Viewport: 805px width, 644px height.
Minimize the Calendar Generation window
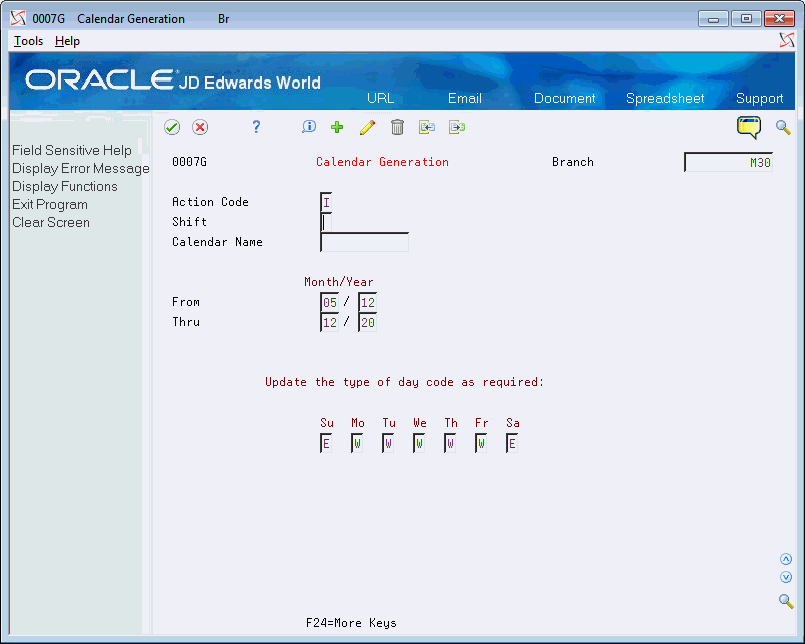[713, 19]
